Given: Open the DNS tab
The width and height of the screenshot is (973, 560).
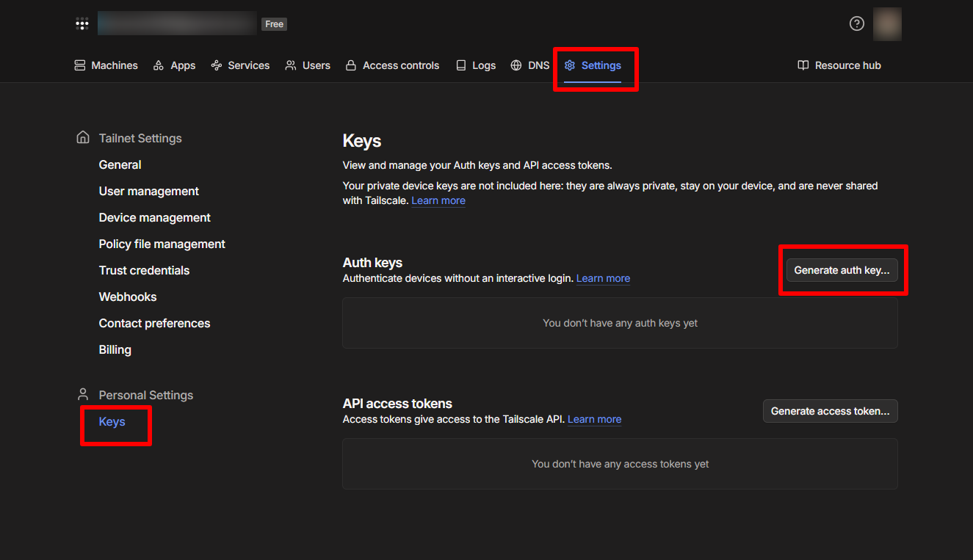Looking at the screenshot, I should [530, 65].
